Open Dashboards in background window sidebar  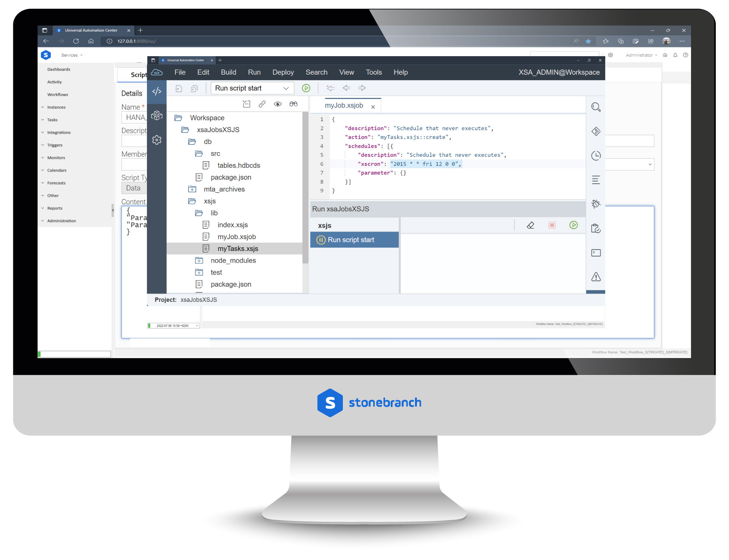[58, 69]
